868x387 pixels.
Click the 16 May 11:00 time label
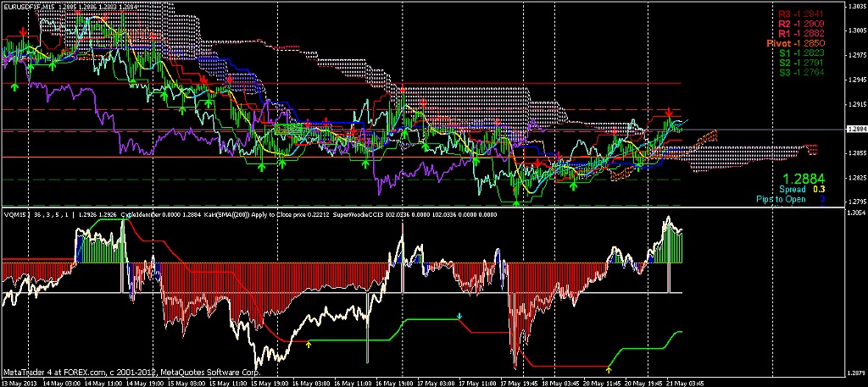[353, 382]
